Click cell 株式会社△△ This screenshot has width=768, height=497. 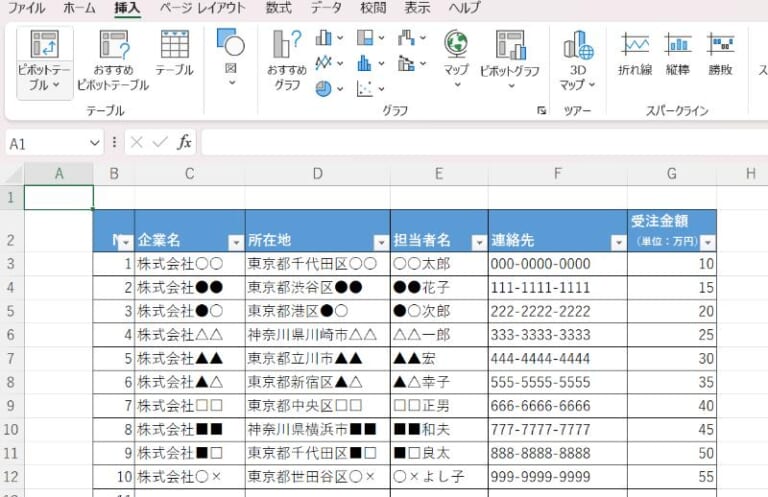pyautogui.click(x=190, y=335)
